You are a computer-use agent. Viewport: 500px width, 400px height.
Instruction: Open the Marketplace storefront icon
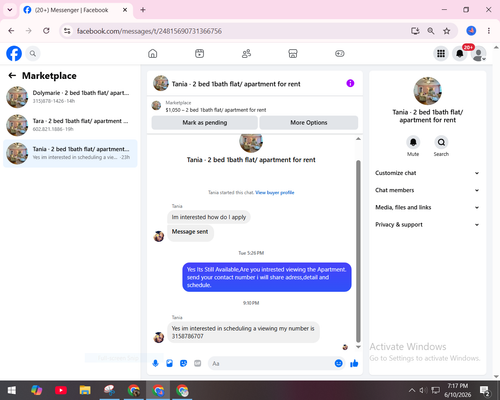pyautogui.click(x=293, y=53)
